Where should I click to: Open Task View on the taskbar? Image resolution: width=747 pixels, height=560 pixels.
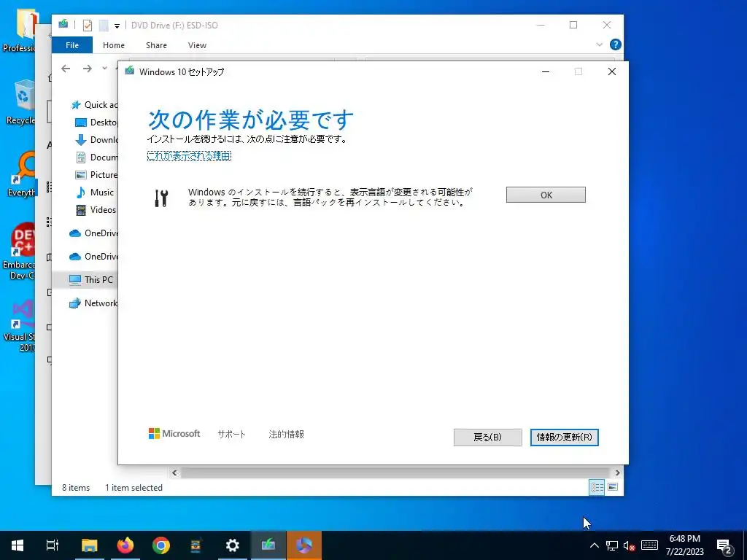[53, 545]
